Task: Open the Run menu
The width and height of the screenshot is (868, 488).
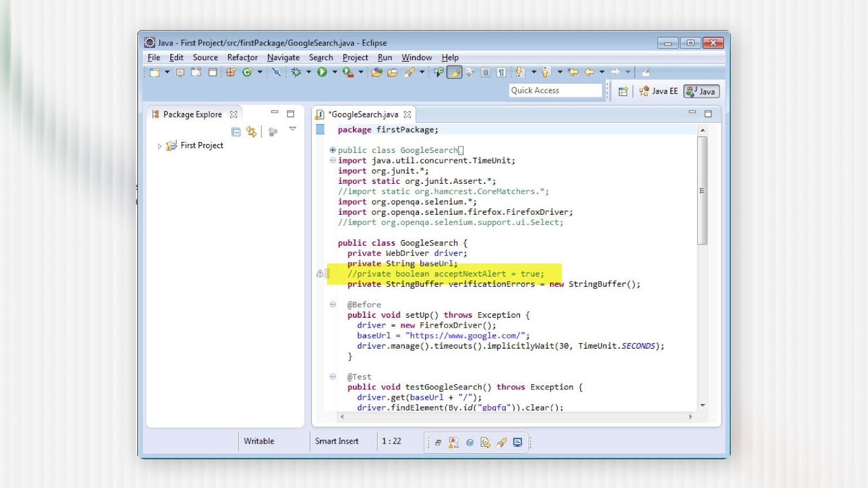Action: pyautogui.click(x=385, y=57)
